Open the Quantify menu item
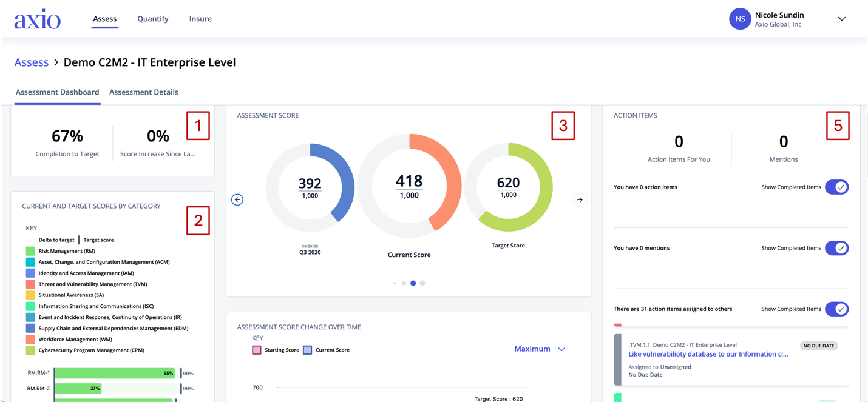Screen dimensions: 868x402 pyautogui.click(x=153, y=19)
